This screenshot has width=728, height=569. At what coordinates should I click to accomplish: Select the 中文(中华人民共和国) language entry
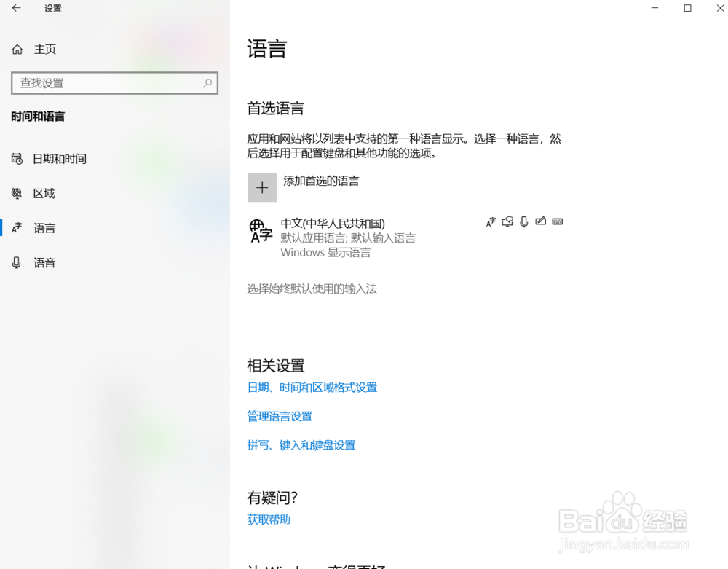pos(333,223)
